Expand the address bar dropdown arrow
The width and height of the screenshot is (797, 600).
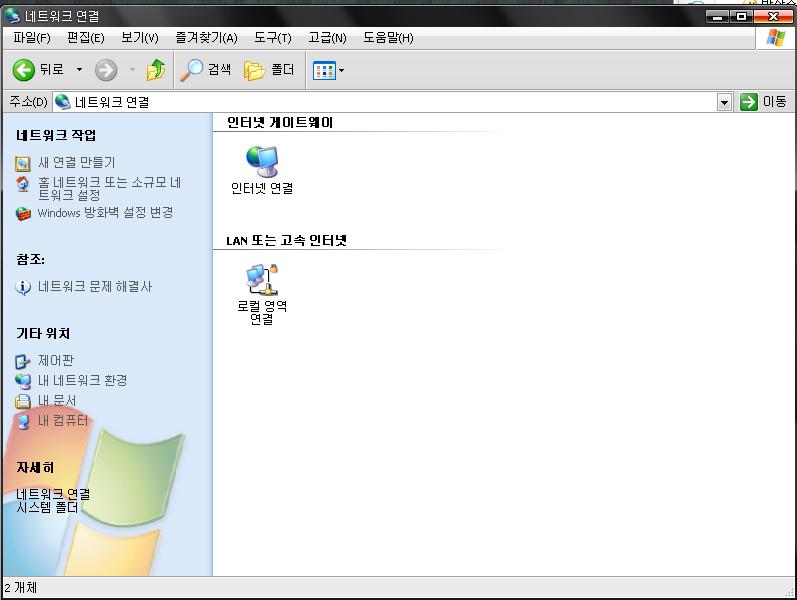click(724, 102)
